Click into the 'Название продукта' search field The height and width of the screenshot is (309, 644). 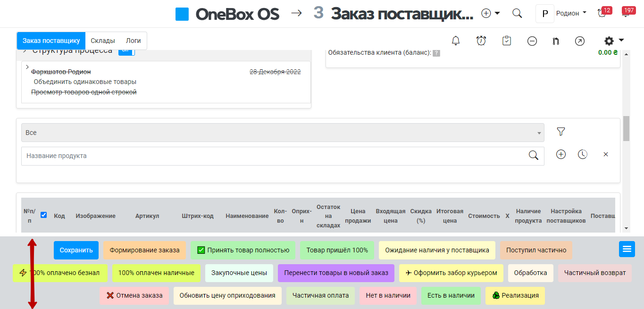pos(274,156)
